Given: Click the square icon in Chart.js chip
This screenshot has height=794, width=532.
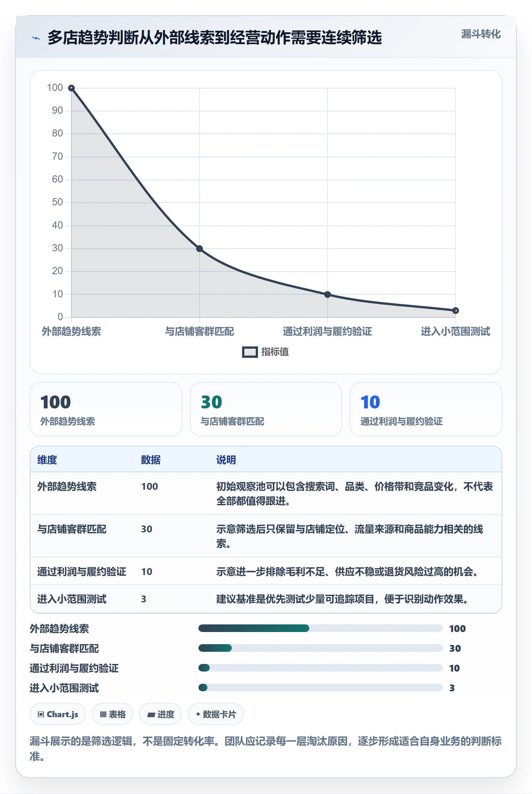Looking at the screenshot, I should (x=41, y=715).
